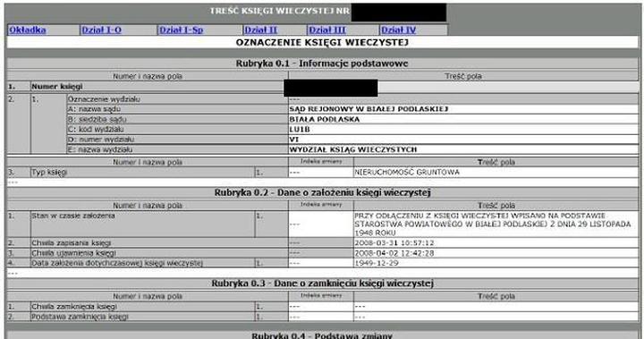Click the D: numer wydziału label
The height and width of the screenshot is (339, 644).
101,140
